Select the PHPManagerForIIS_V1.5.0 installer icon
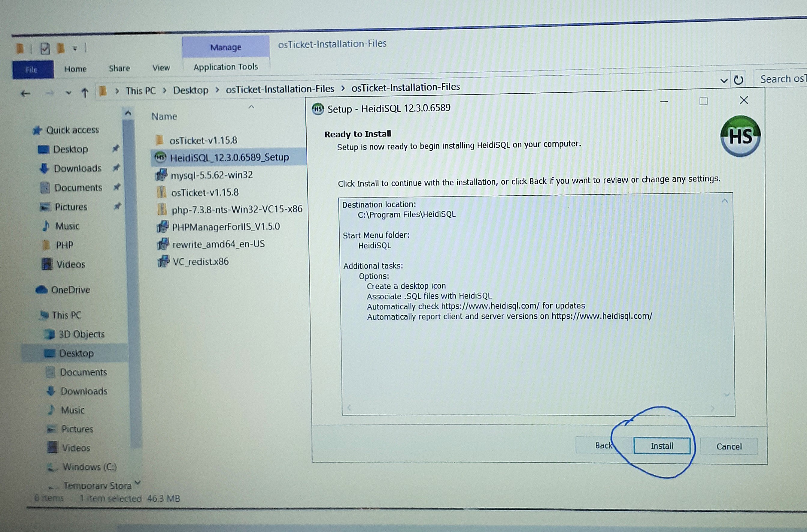 coord(162,227)
